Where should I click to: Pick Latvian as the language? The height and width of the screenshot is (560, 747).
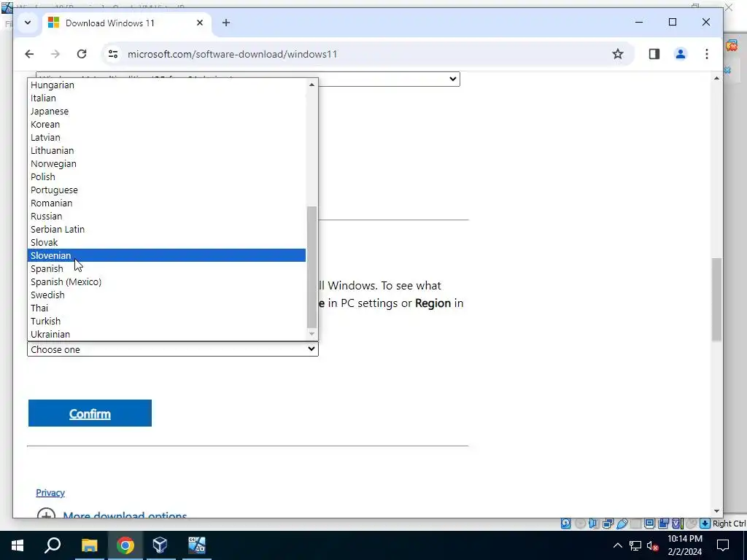coord(166,137)
